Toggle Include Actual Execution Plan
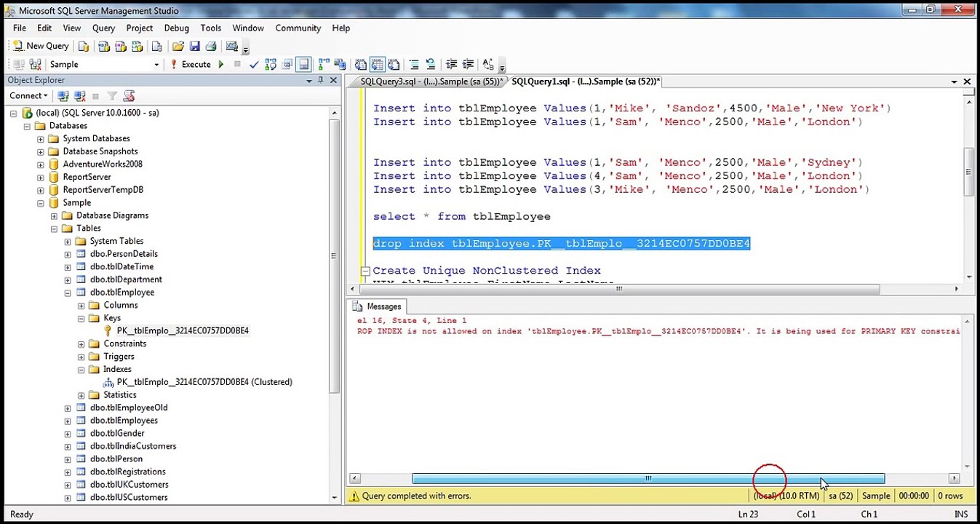This screenshot has width=980, height=524. pyautogui.click(x=324, y=65)
